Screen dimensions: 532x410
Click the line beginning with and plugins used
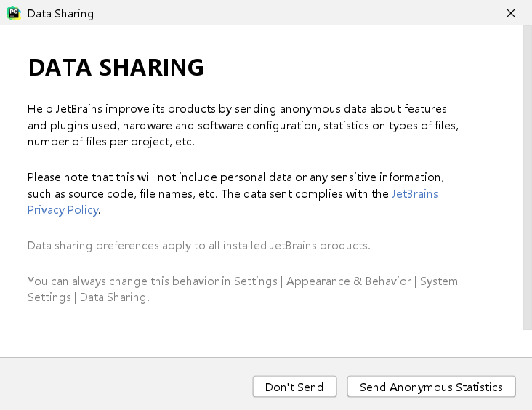243,126
